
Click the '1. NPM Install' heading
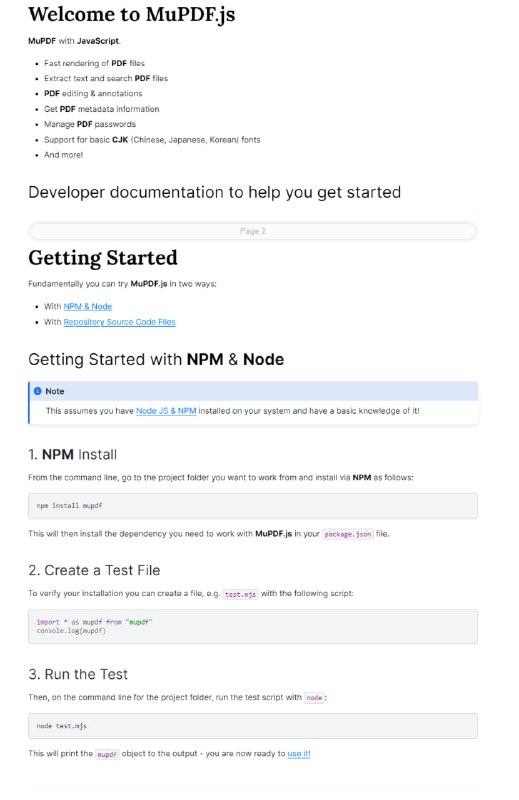tap(73, 455)
